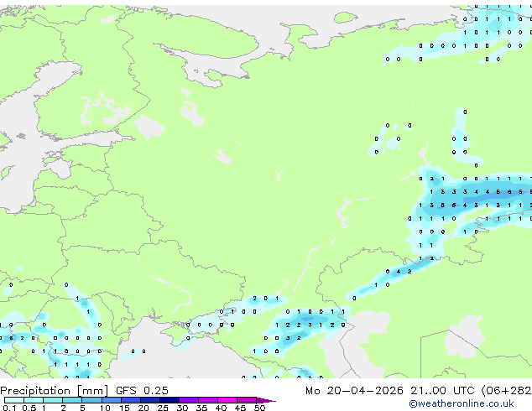
Task: Pick the 20–25 mm legend swatch
Action: tap(150, 400)
